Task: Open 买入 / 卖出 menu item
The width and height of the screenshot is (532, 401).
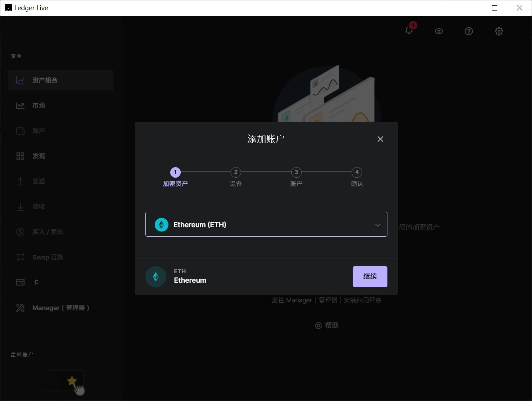Action: coord(61,232)
